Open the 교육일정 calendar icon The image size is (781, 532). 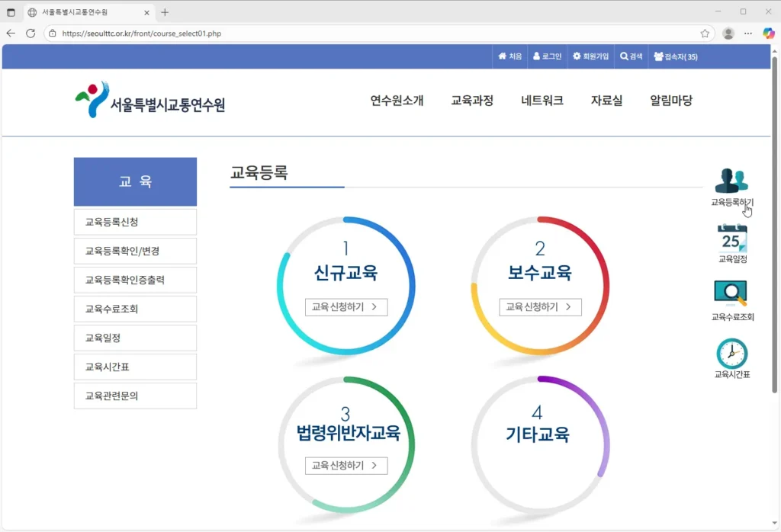[x=732, y=239]
